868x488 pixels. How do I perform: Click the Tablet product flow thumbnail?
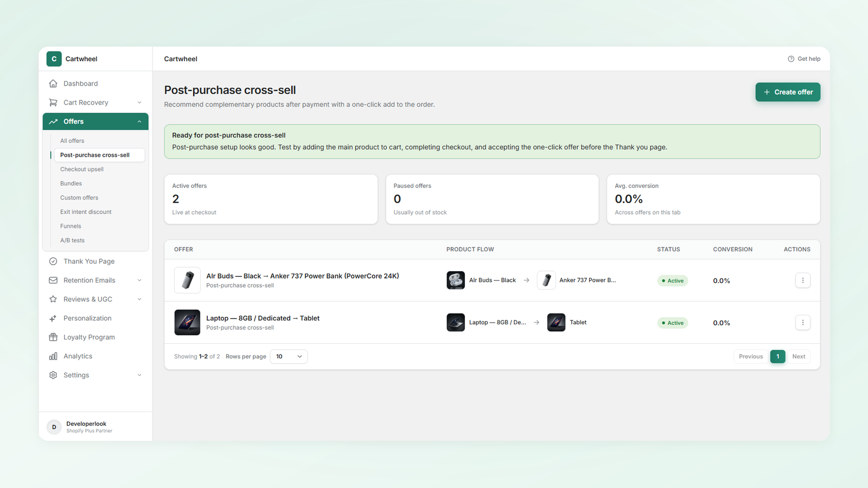click(556, 323)
